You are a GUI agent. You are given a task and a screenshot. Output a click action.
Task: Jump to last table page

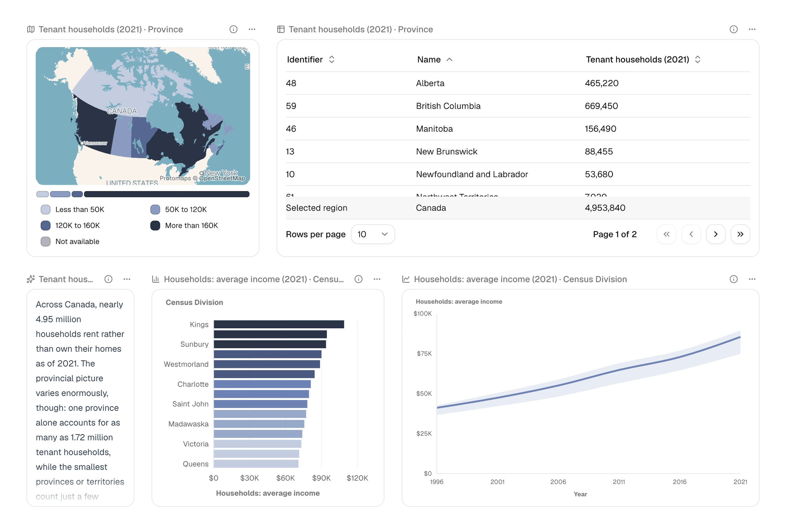(740, 234)
